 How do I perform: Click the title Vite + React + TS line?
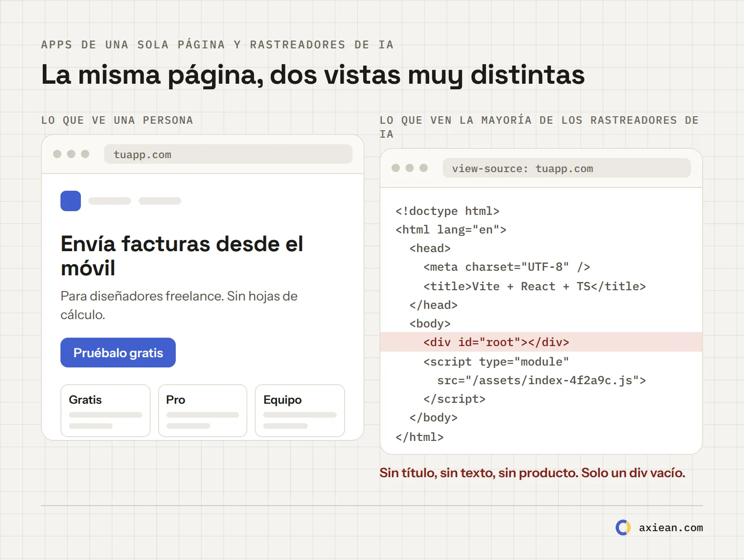[x=534, y=287]
